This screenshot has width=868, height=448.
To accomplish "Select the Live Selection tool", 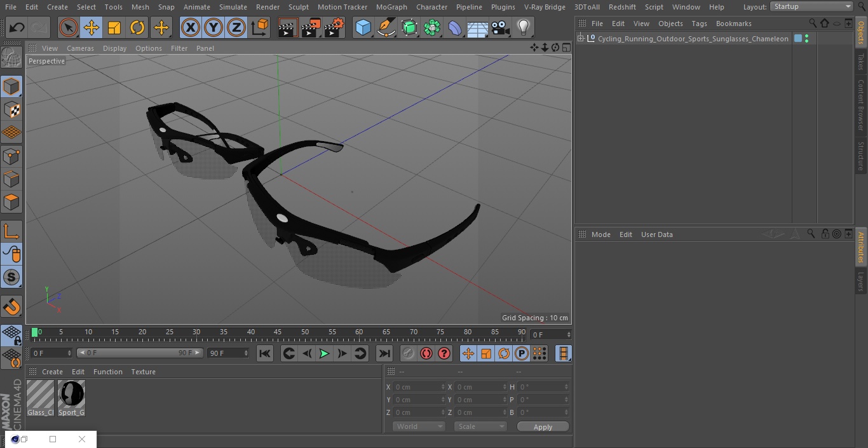I will point(69,28).
